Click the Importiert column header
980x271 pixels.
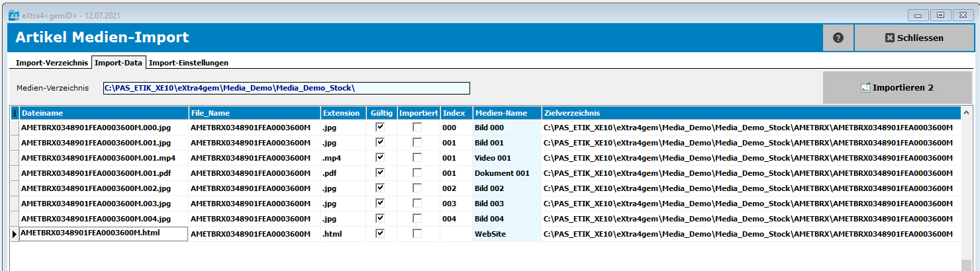(x=418, y=113)
